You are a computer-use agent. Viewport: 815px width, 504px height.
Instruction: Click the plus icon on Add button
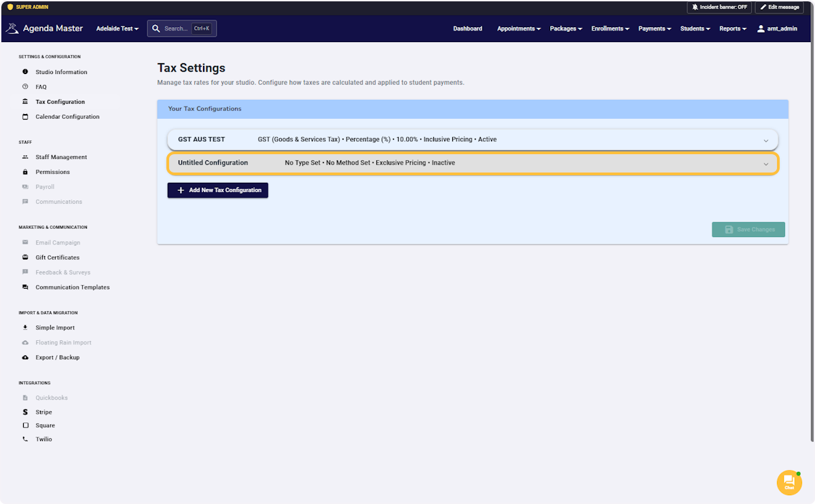[x=181, y=190]
